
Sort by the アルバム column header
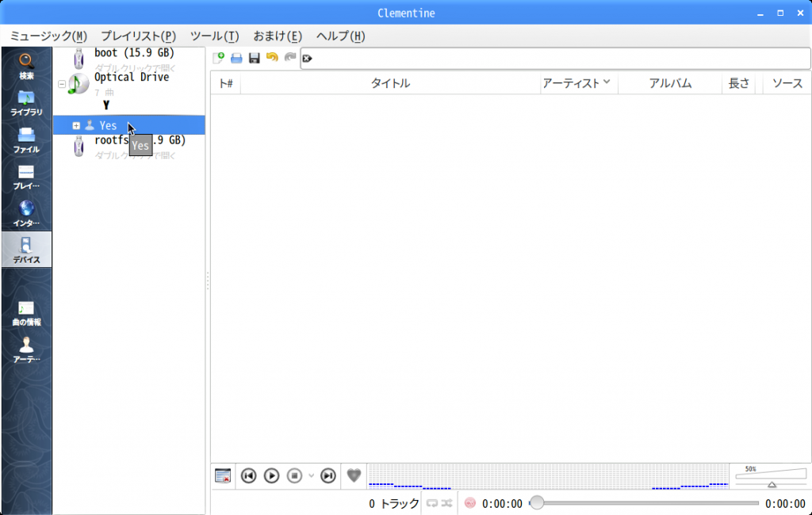pos(670,83)
